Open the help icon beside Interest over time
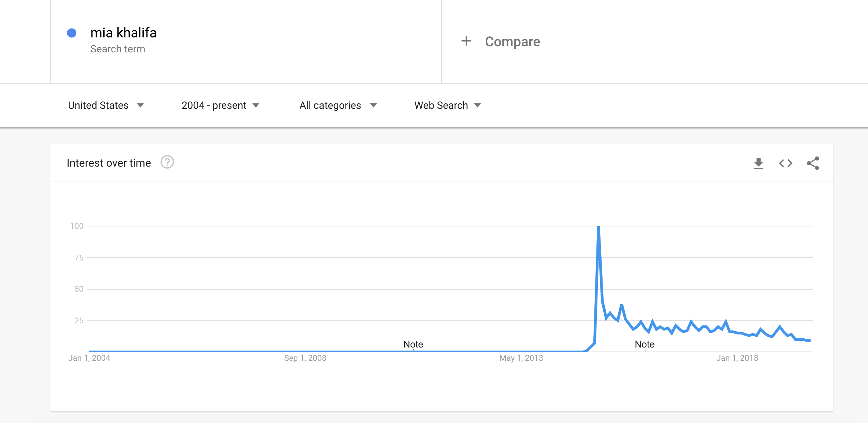This screenshot has width=868, height=423. (x=167, y=162)
